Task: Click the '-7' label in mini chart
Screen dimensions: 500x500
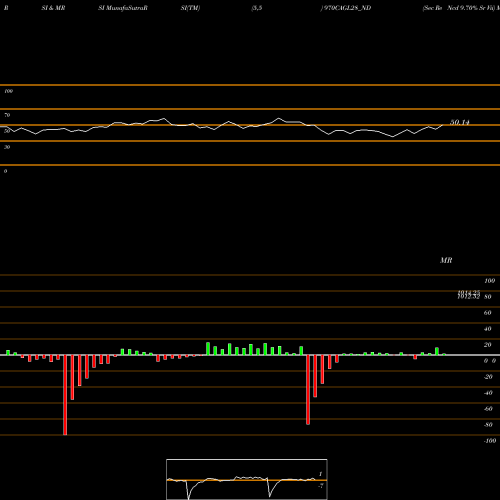Action: 320,486
